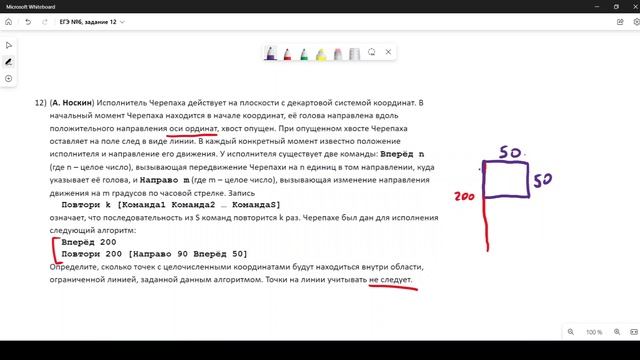Fit the board to screen

click(634, 332)
